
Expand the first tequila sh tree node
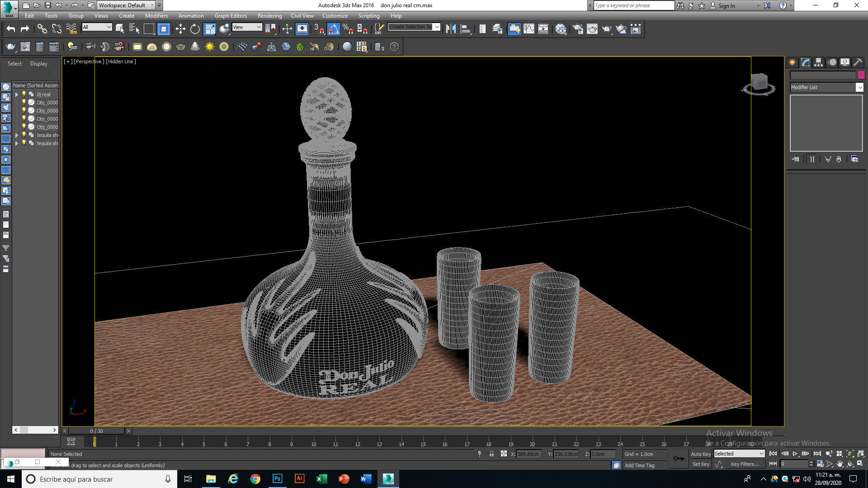tap(17, 135)
